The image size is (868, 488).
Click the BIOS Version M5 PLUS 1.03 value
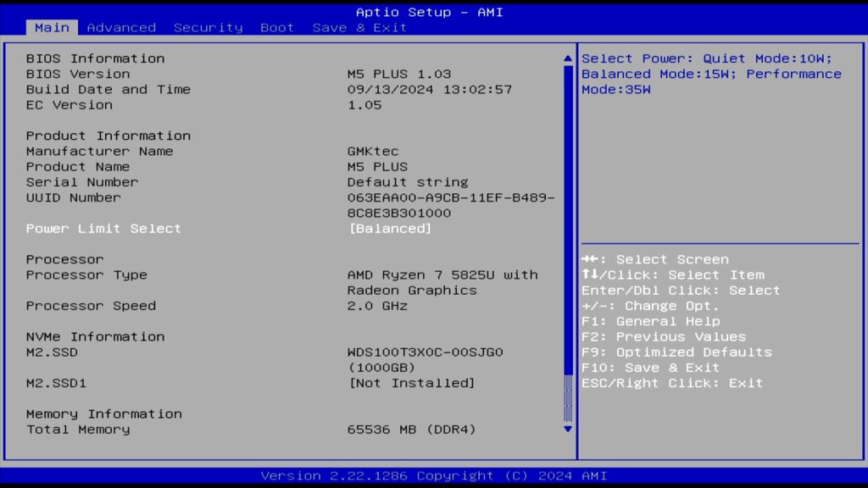(399, 74)
